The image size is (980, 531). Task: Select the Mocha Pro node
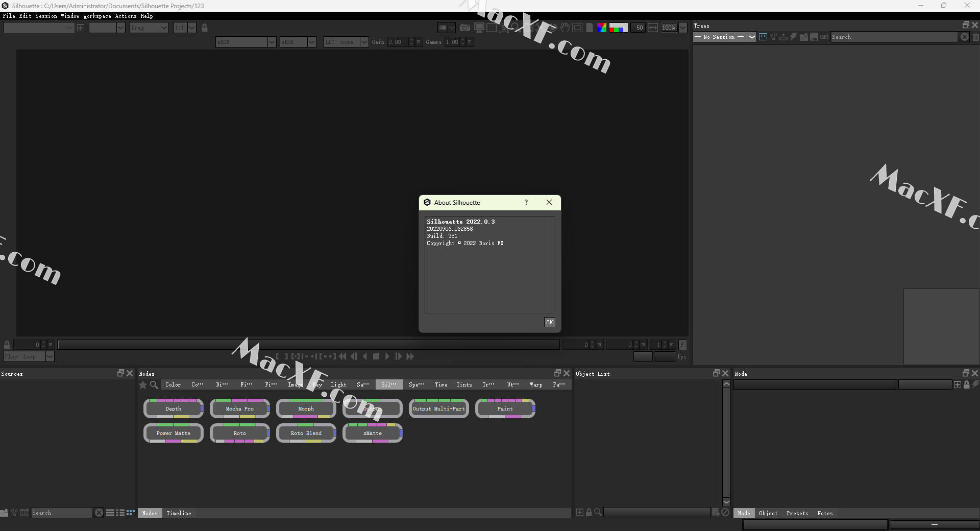239,408
